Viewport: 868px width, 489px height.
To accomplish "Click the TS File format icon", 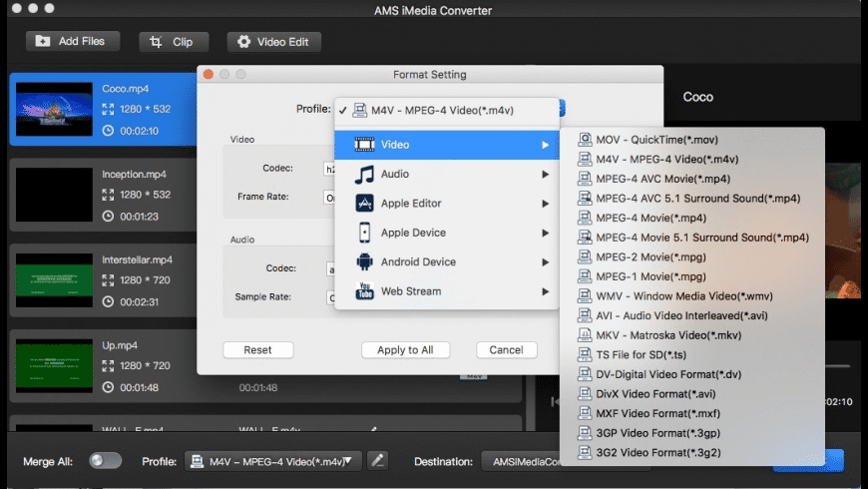I will click(585, 354).
